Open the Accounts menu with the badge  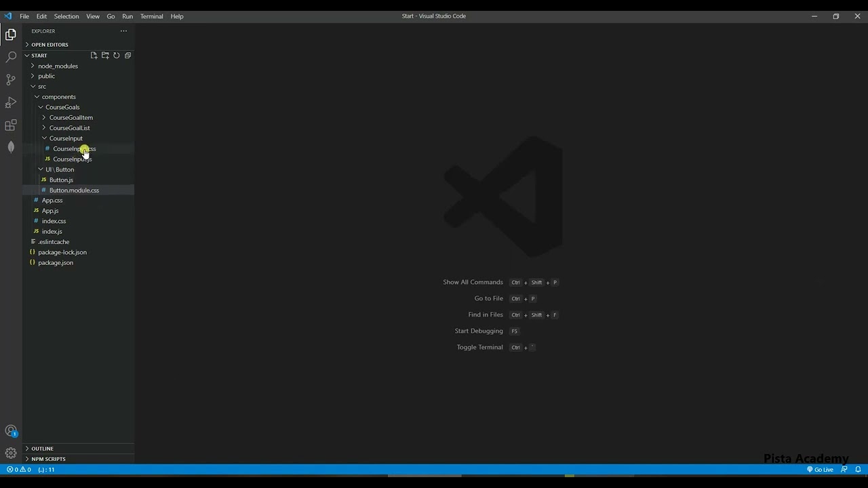pyautogui.click(x=11, y=431)
